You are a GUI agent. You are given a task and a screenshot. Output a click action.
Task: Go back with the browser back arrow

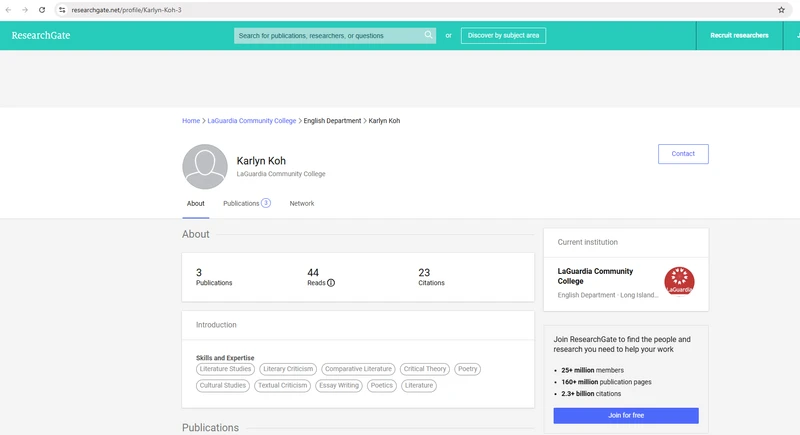pyautogui.click(x=8, y=10)
